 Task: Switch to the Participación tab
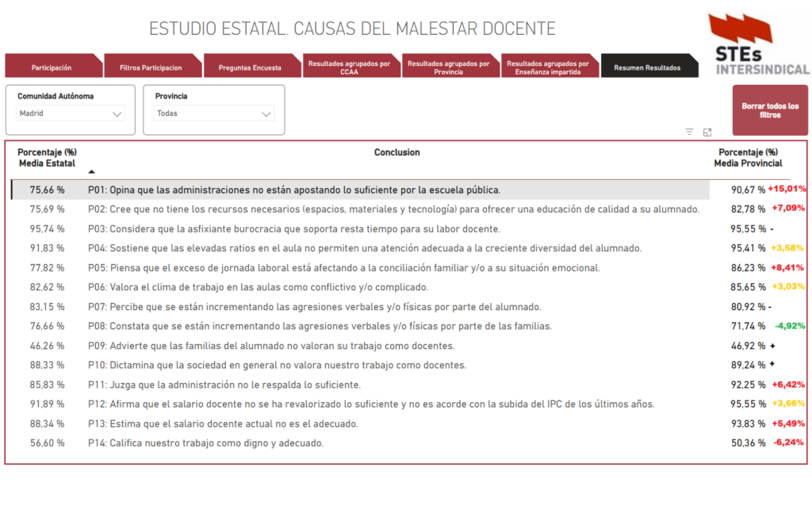[52, 67]
